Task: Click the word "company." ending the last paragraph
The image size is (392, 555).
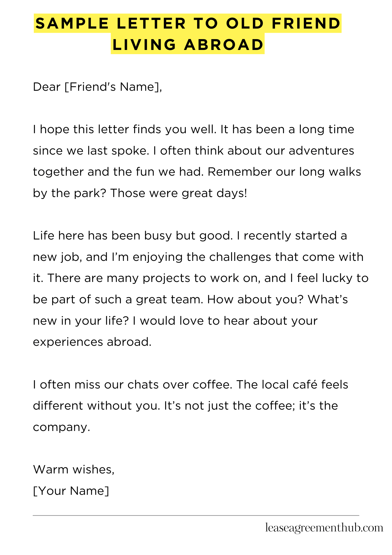Action: [62, 427]
